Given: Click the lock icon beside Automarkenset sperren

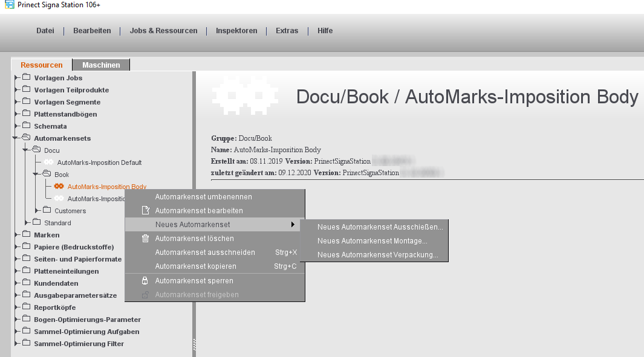Looking at the screenshot, I should point(145,280).
